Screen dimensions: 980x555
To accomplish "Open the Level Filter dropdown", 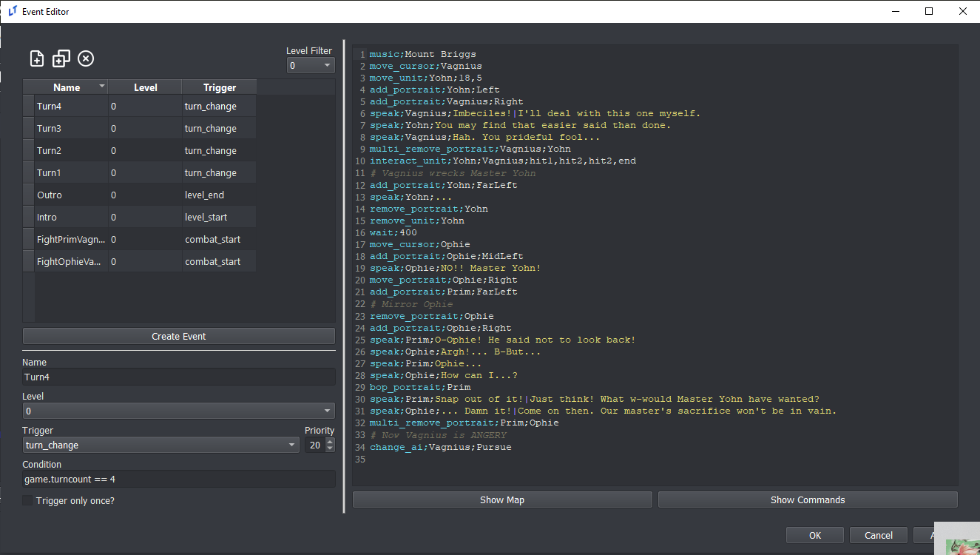I will point(311,66).
